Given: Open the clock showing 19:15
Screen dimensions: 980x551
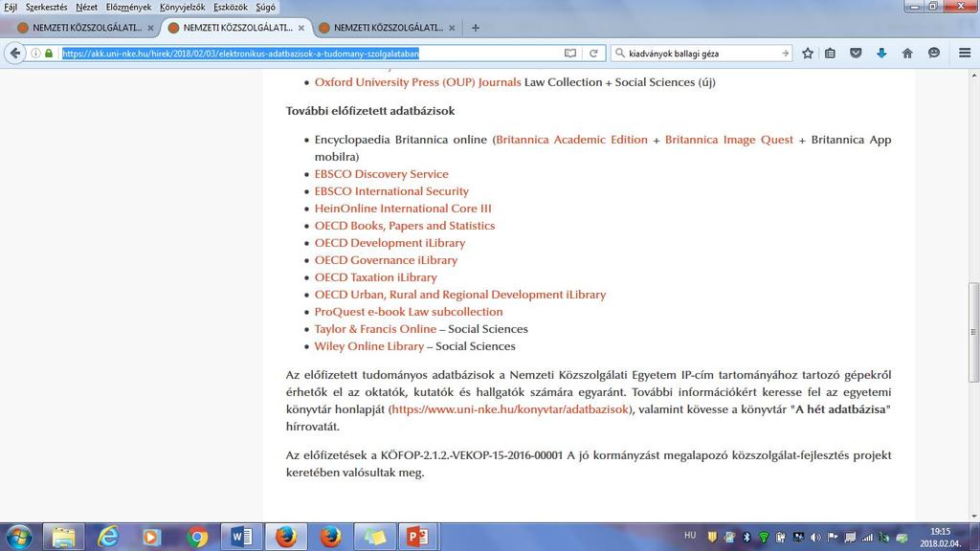Looking at the screenshot, I should pyautogui.click(x=940, y=538).
